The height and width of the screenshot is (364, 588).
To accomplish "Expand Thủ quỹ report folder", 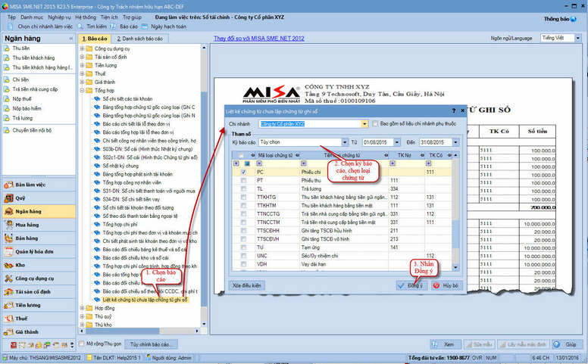I will pos(82,316).
